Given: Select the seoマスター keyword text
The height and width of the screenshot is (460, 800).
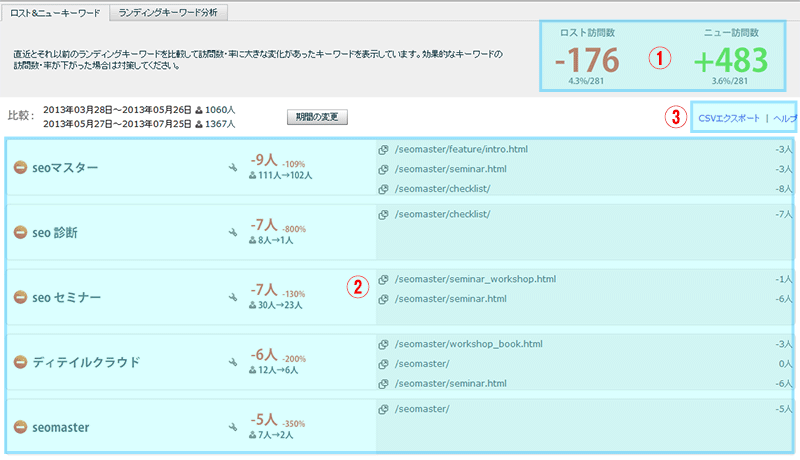Looking at the screenshot, I should [x=65, y=168].
